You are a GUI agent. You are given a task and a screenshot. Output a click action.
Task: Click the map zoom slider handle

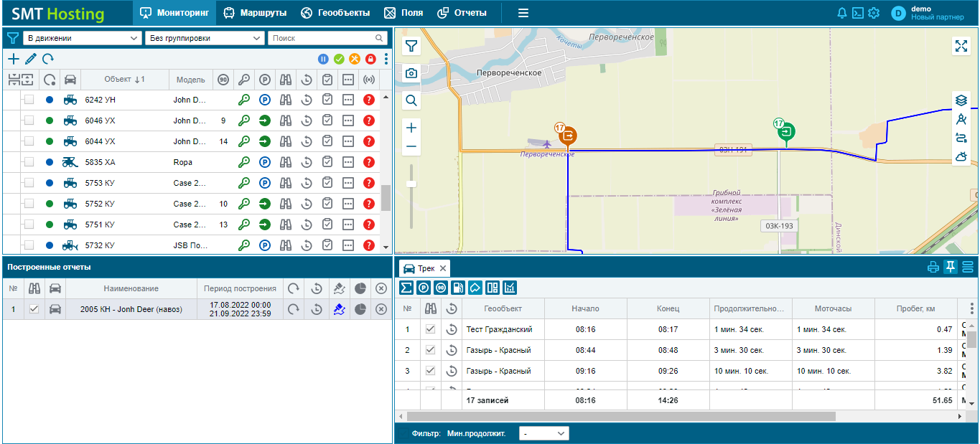point(411,184)
